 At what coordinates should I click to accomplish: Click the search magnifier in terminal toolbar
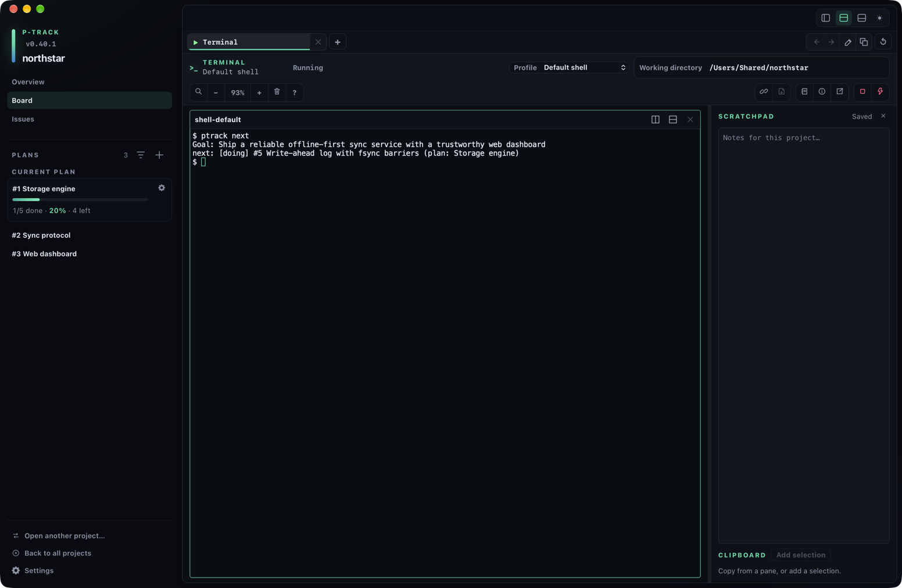pyautogui.click(x=199, y=92)
